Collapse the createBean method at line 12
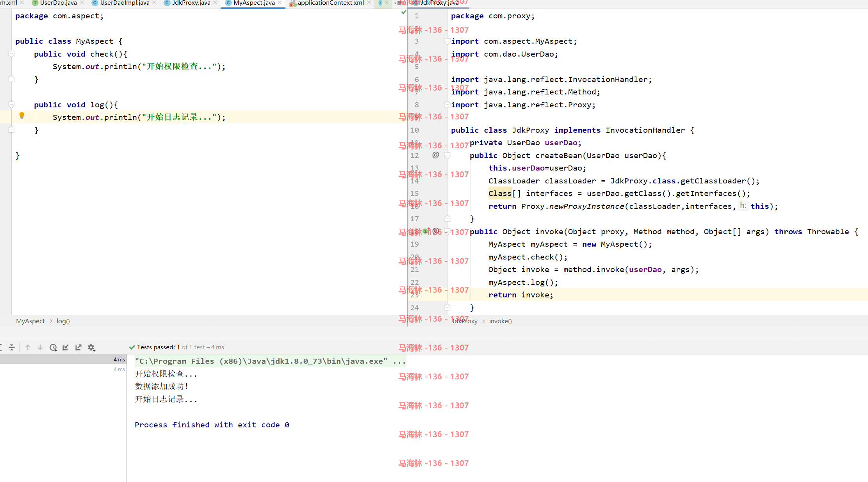This screenshot has height=482, width=868. click(447, 155)
